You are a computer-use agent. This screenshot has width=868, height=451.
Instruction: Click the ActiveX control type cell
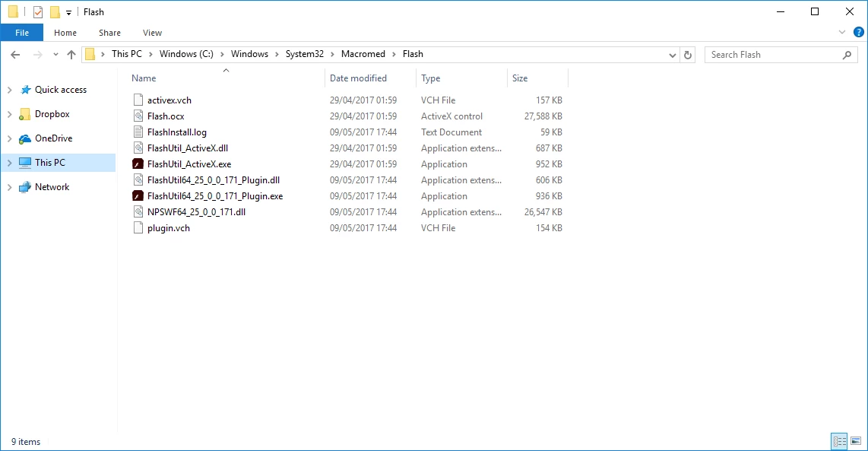451,116
